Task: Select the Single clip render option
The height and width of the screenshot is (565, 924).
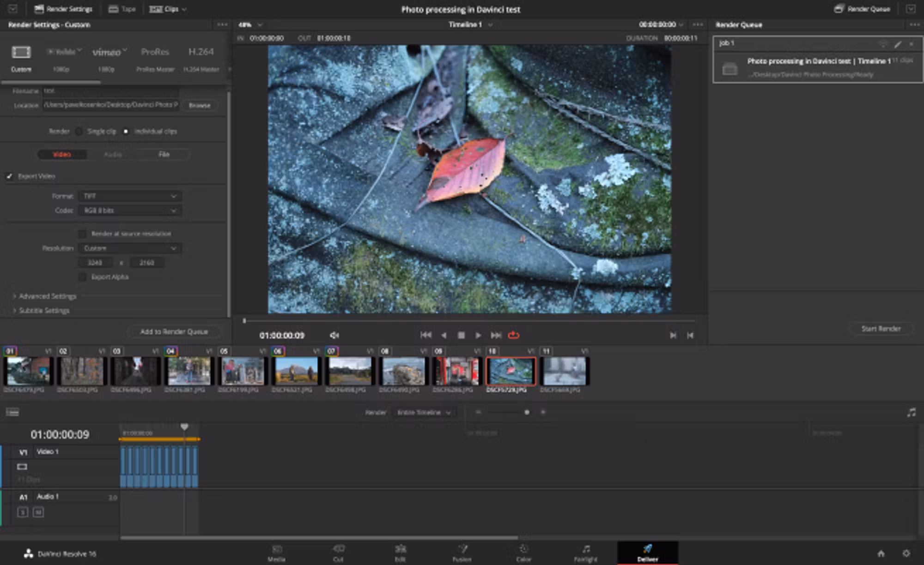Action: [x=79, y=132]
